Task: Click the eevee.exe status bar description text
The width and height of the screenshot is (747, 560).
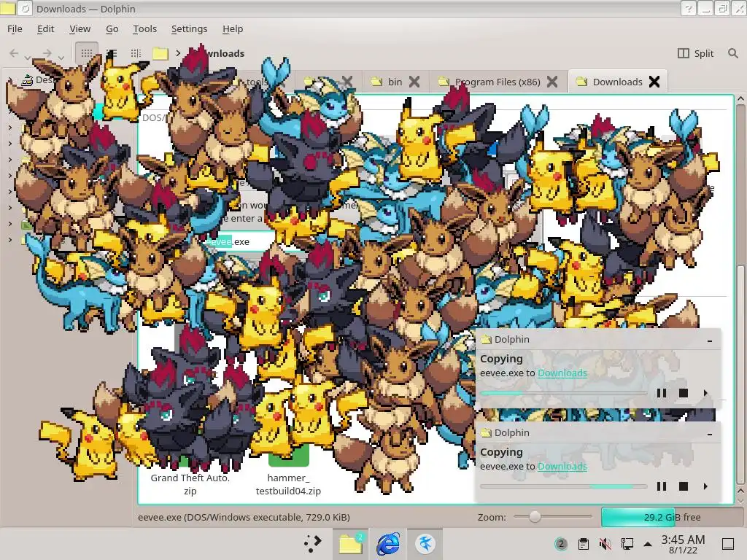Action: (x=244, y=517)
